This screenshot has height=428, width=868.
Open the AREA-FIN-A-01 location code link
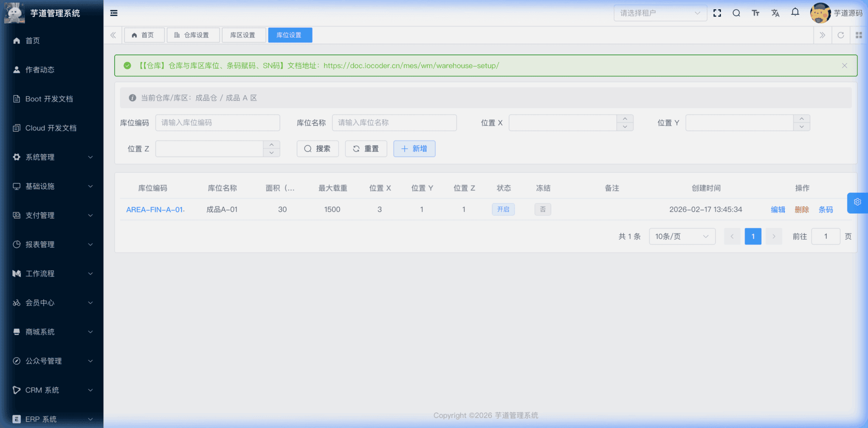point(155,209)
